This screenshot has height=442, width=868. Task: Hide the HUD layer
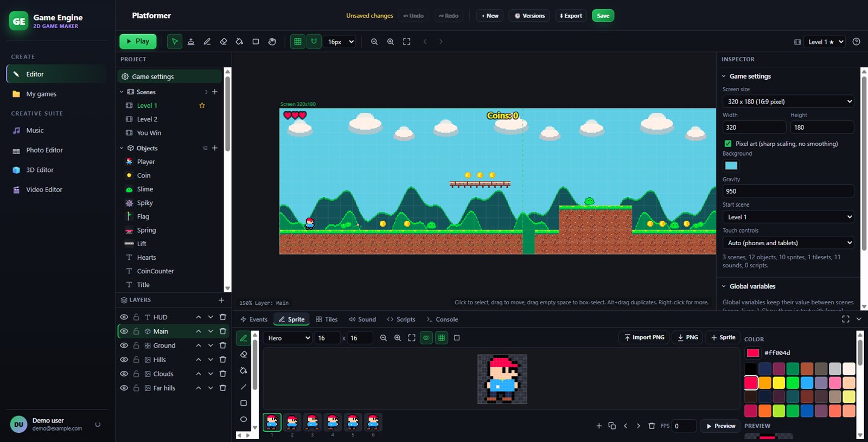point(124,317)
